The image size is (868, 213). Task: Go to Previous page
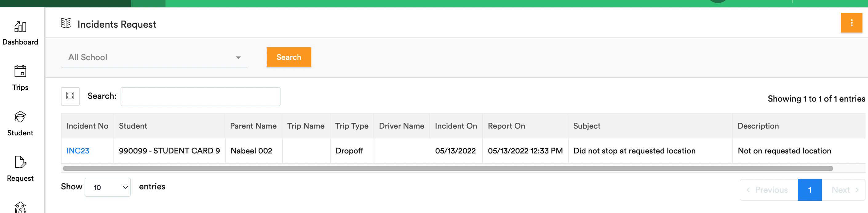[769, 190]
